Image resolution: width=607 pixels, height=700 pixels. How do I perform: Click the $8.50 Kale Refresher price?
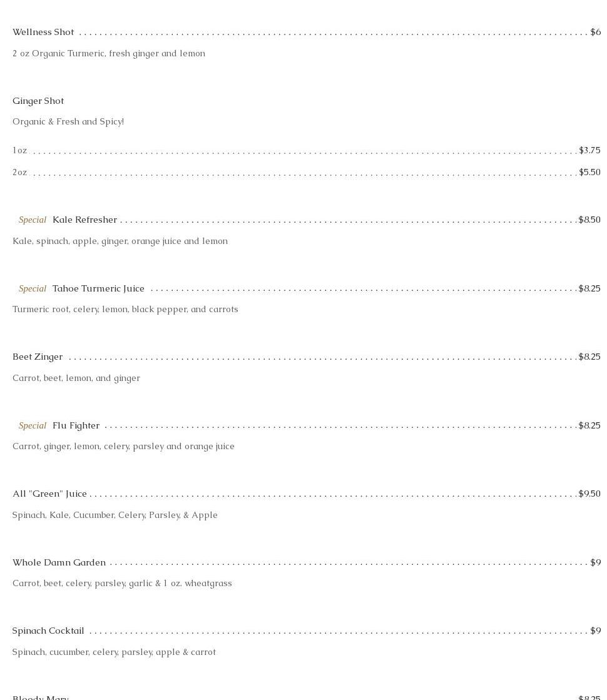(x=589, y=220)
